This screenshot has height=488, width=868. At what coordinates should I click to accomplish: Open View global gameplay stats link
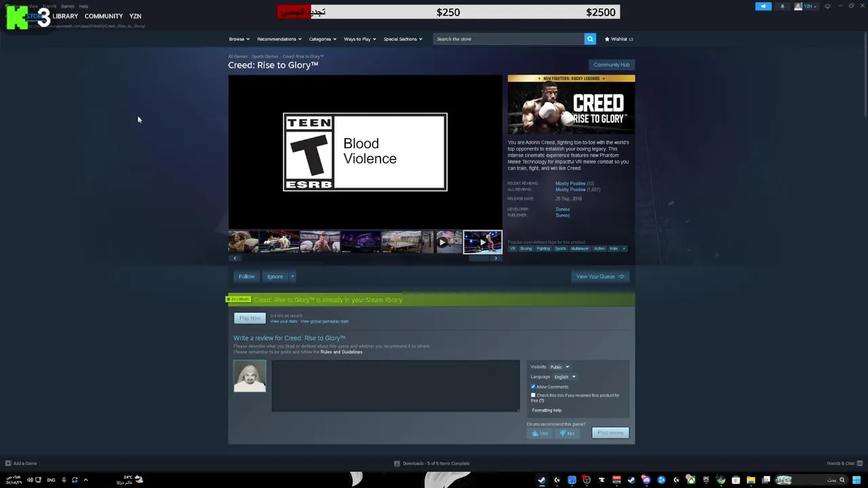click(325, 321)
